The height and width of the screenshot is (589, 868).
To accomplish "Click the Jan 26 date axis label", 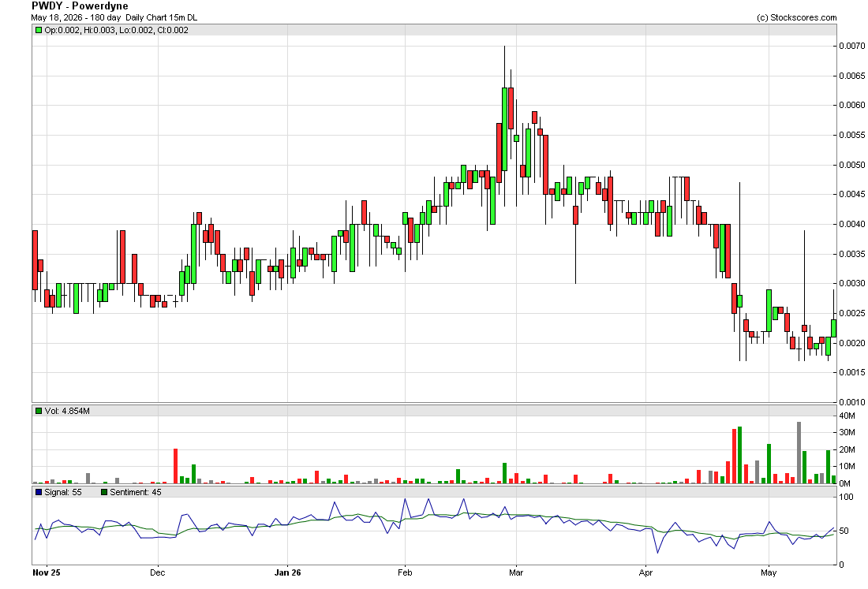I will click(x=288, y=572).
